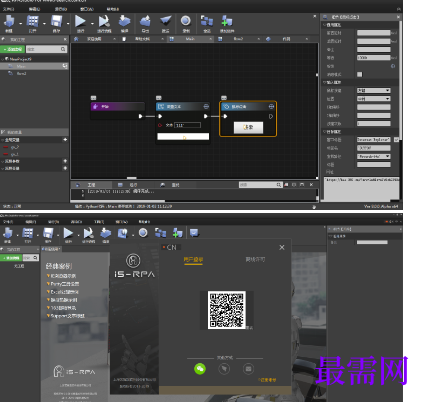427x402 pixels.
Task: Click the target icon on the selected mouse node
Action: [271, 106]
